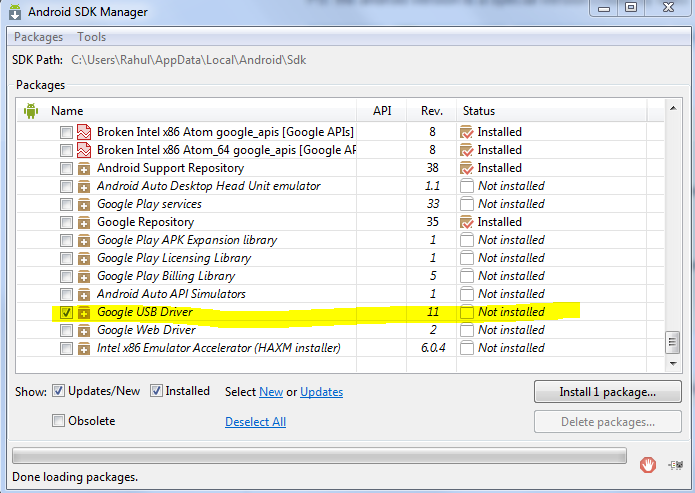
Task: Click package icon beside Android Support Repository
Action: 84,168
